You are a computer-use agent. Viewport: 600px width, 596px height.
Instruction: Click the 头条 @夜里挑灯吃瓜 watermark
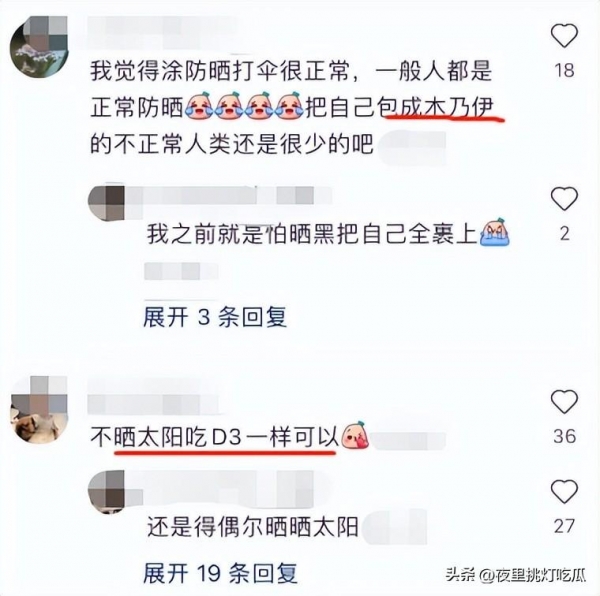point(516,575)
